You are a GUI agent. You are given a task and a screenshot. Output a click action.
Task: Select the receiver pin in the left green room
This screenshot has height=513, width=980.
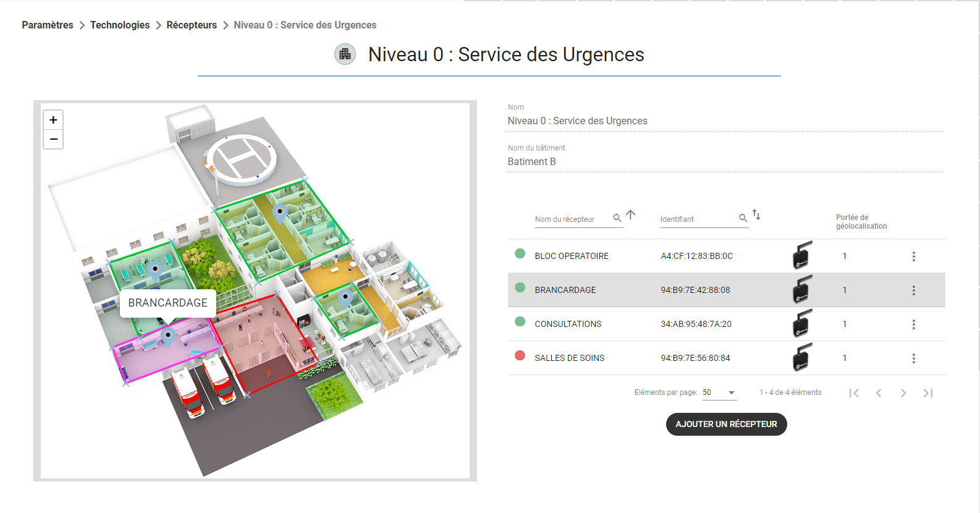click(x=155, y=270)
